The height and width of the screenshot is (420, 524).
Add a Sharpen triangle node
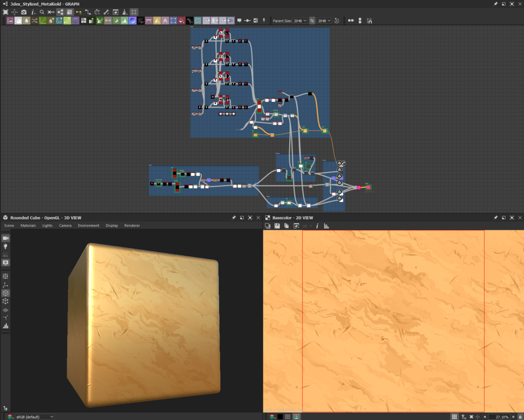pos(157,21)
